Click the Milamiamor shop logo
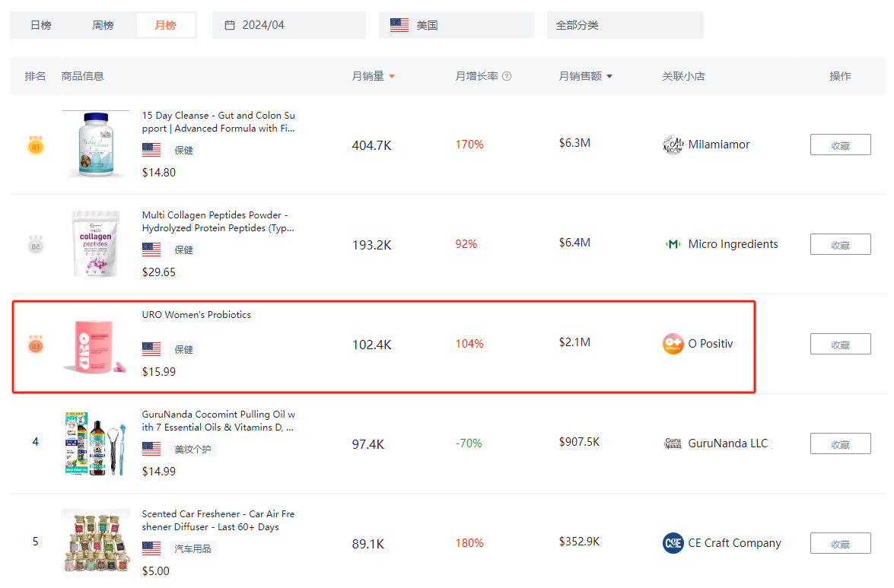Viewport: 894px width, 588px height. point(673,145)
